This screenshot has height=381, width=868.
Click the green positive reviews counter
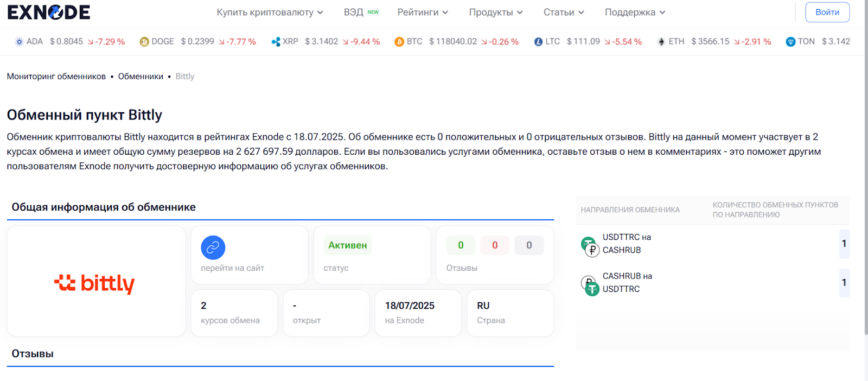(461, 245)
